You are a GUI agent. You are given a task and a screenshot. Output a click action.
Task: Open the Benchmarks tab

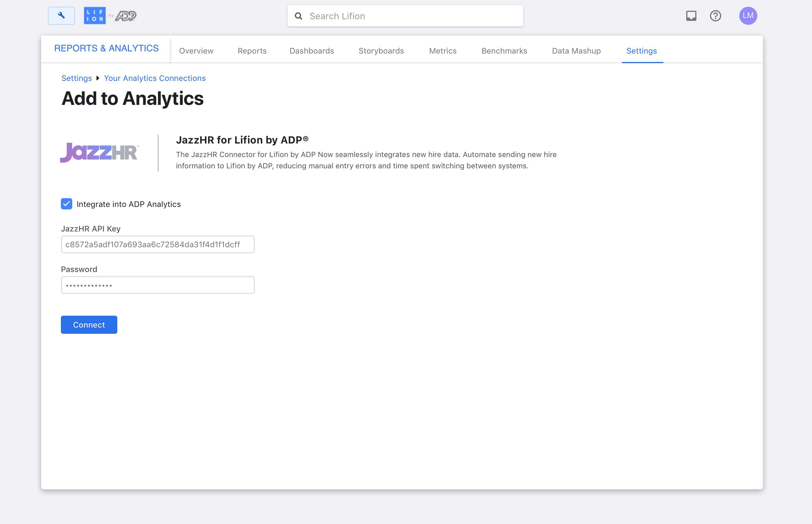[504, 51]
